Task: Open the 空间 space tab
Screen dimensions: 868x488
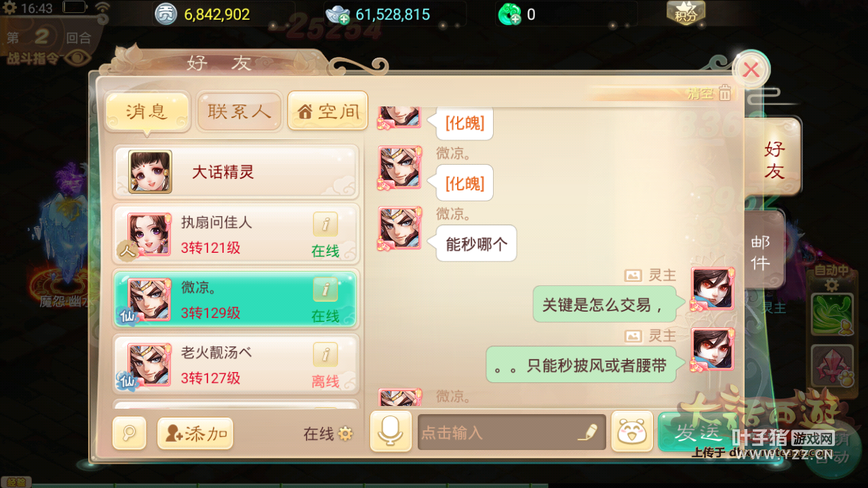Action: (328, 111)
